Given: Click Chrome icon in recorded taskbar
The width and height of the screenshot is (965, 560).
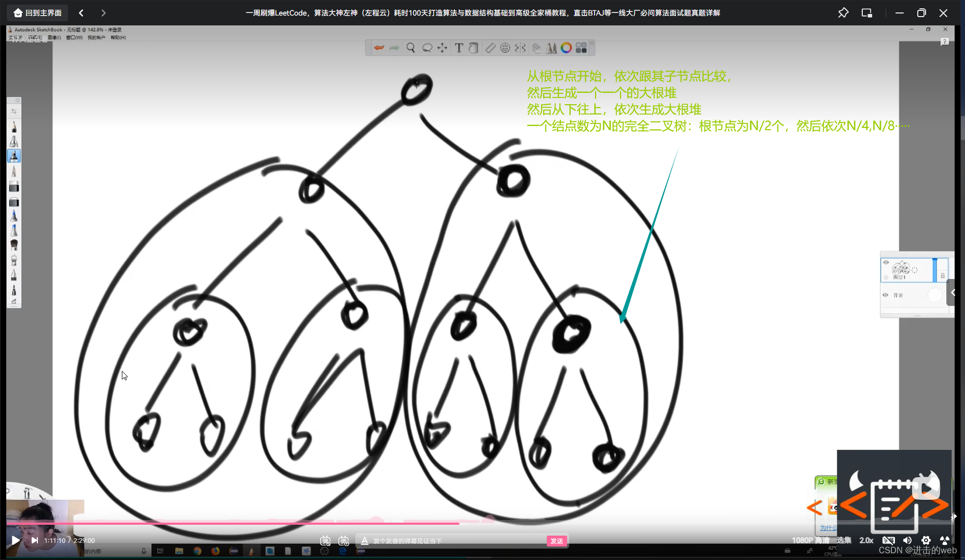Looking at the screenshot, I should (197, 551).
